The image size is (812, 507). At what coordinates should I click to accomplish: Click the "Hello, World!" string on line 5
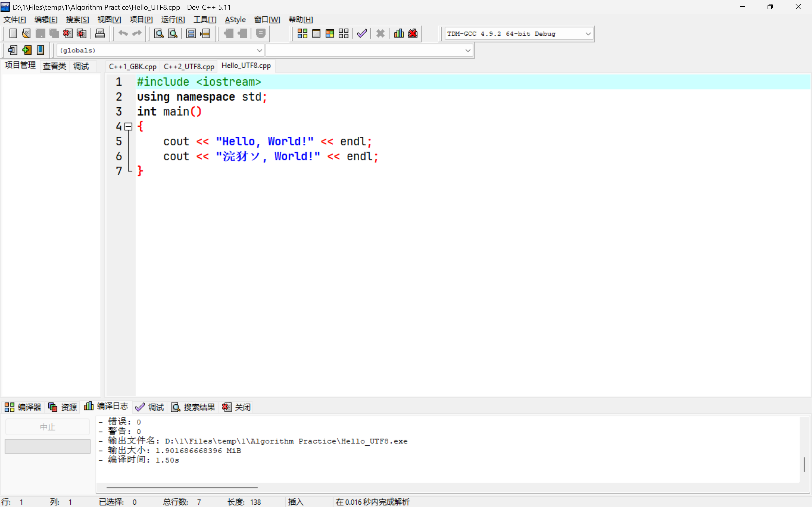point(265,141)
